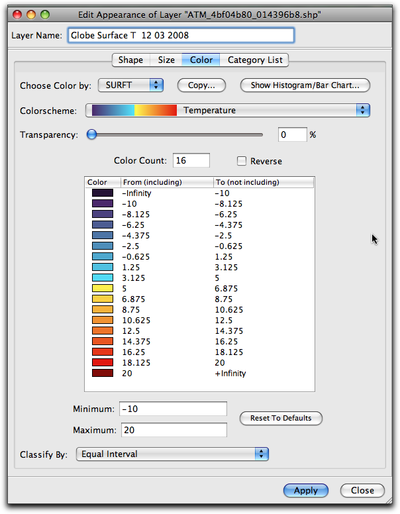Go to the Category List tab
400x514 pixels.
tap(254, 60)
